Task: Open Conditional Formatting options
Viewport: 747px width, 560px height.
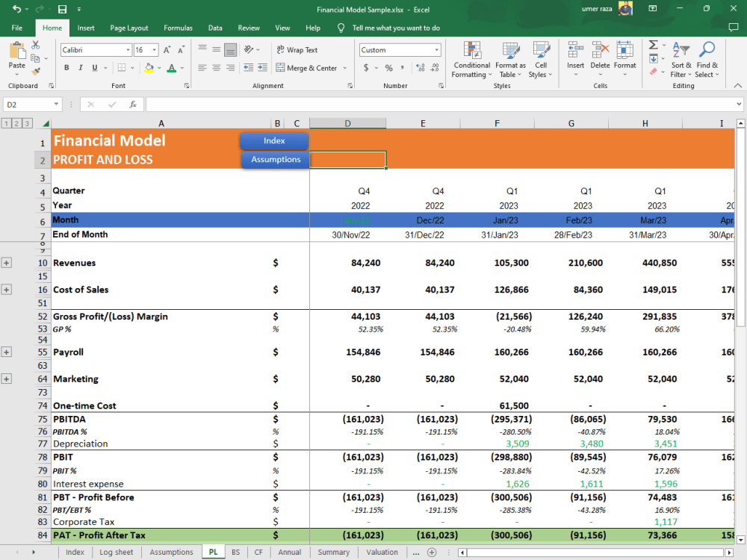Action: (x=471, y=60)
